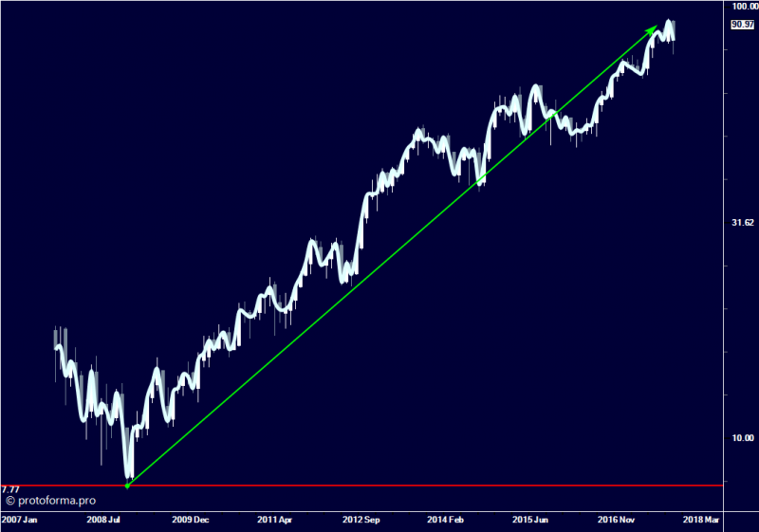Select the 2016 Nov date label

tap(616, 521)
